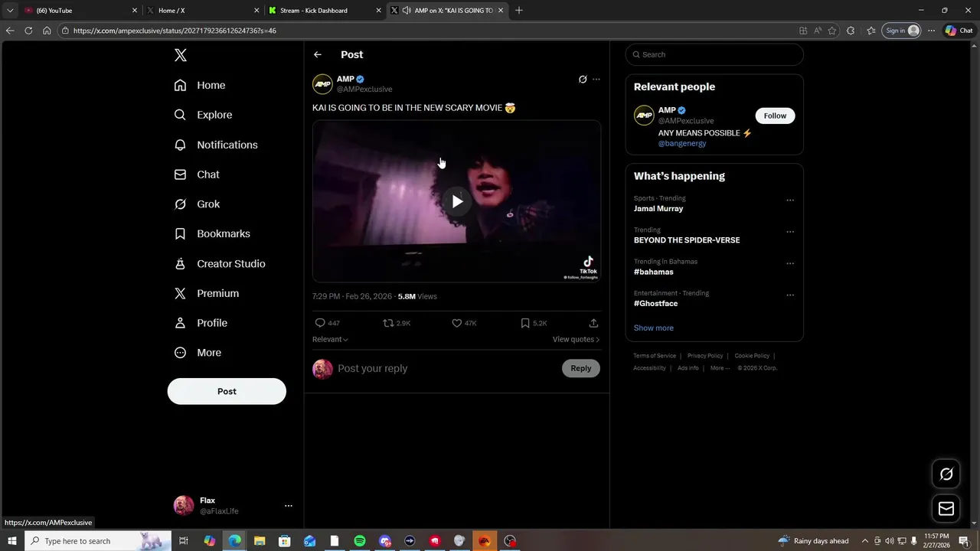
Task: Click the address bar URL
Action: pos(175,31)
